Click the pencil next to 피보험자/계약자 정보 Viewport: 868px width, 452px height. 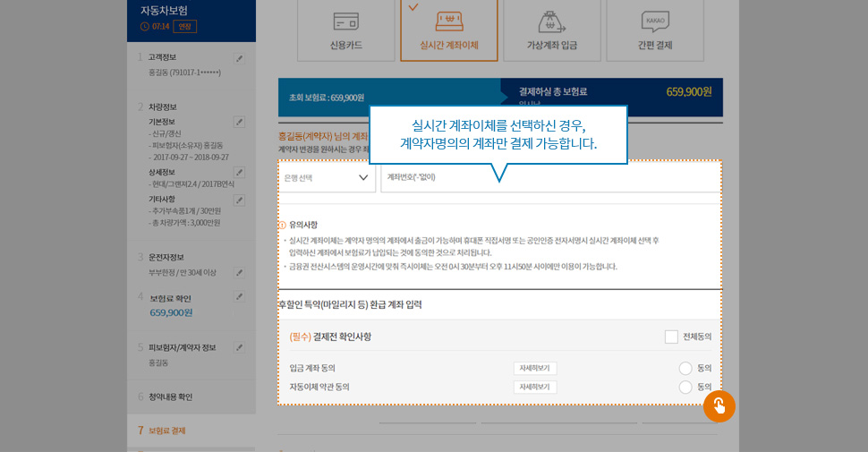pos(239,347)
